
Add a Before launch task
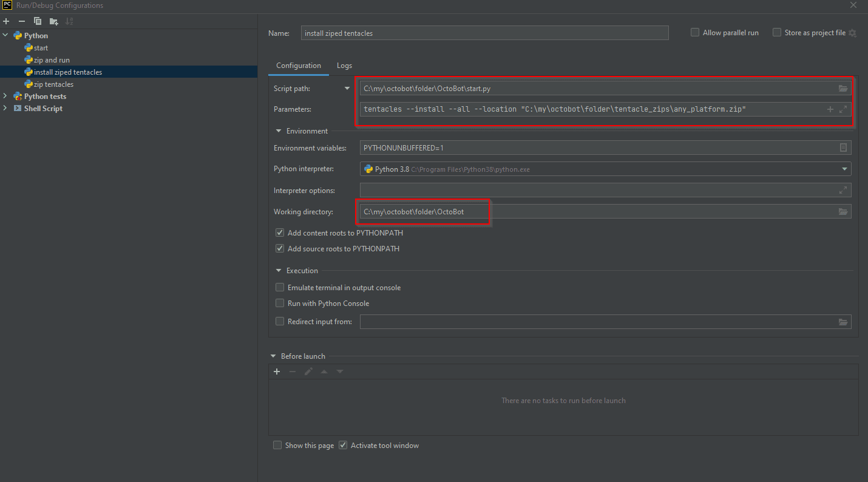click(x=277, y=372)
